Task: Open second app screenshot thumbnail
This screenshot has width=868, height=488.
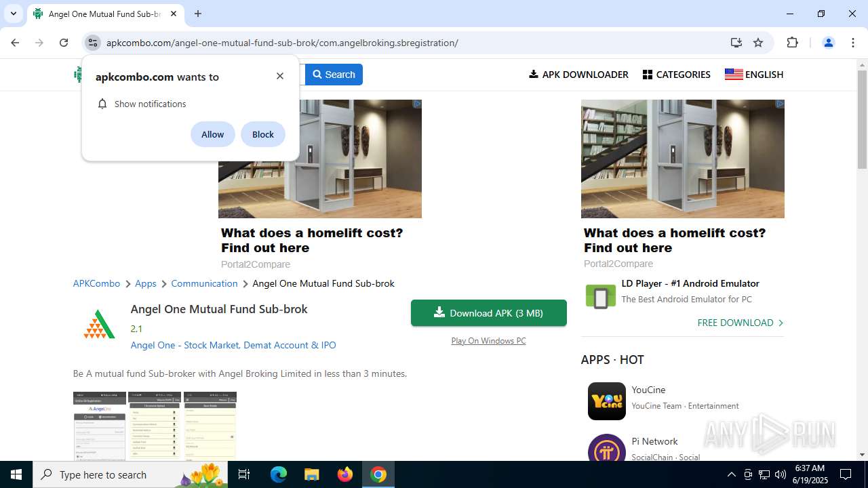Action: (x=155, y=426)
